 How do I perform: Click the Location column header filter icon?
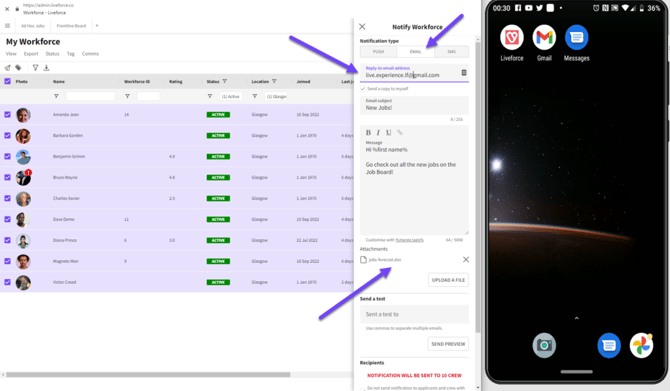point(274,81)
